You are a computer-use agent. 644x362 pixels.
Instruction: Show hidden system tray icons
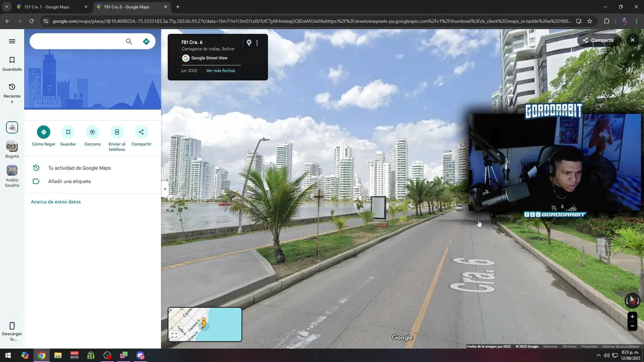click(x=598, y=355)
